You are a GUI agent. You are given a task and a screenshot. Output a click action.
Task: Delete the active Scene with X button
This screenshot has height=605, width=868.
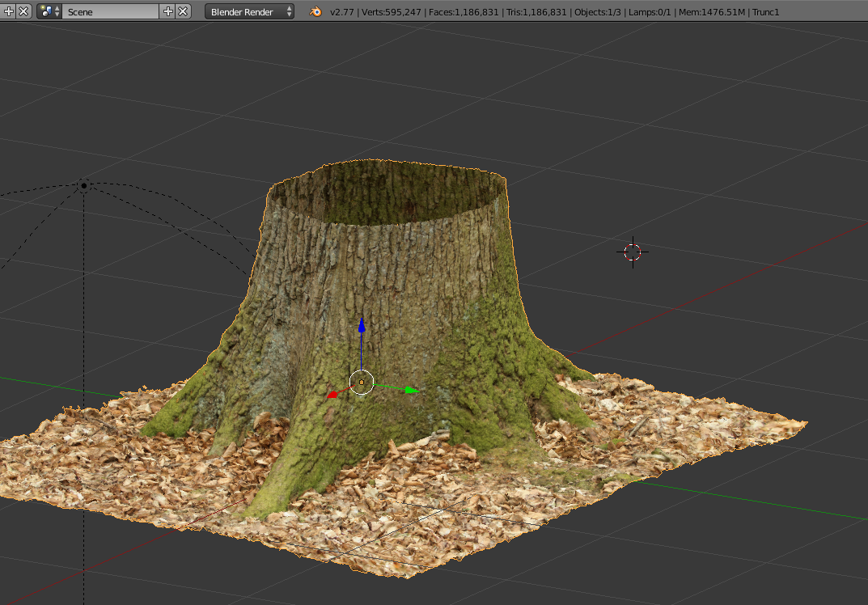pos(183,11)
